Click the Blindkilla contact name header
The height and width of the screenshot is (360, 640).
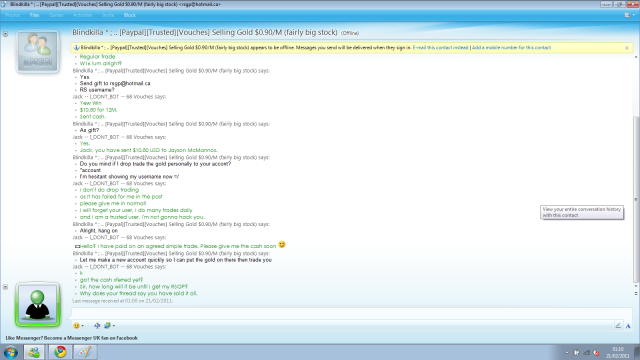[x=205, y=32]
